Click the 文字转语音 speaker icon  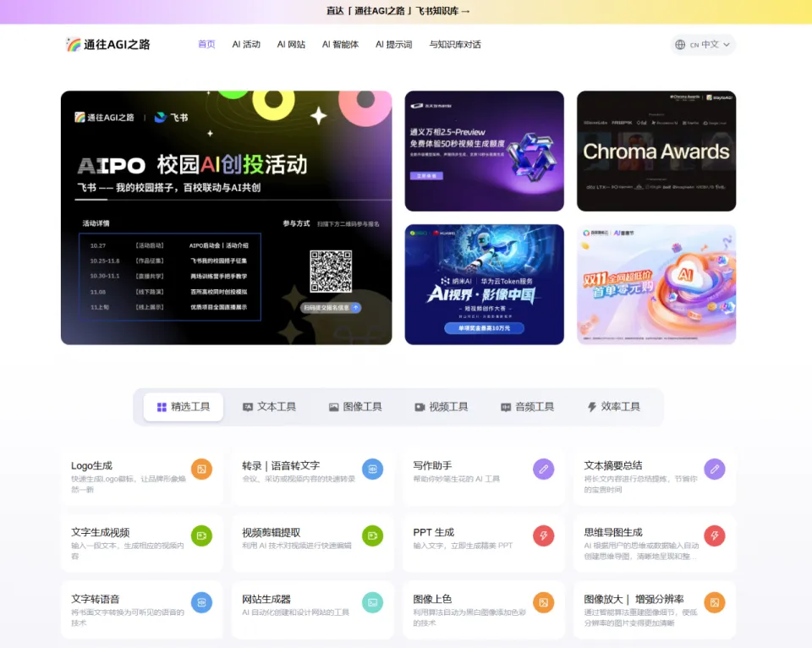(x=201, y=602)
